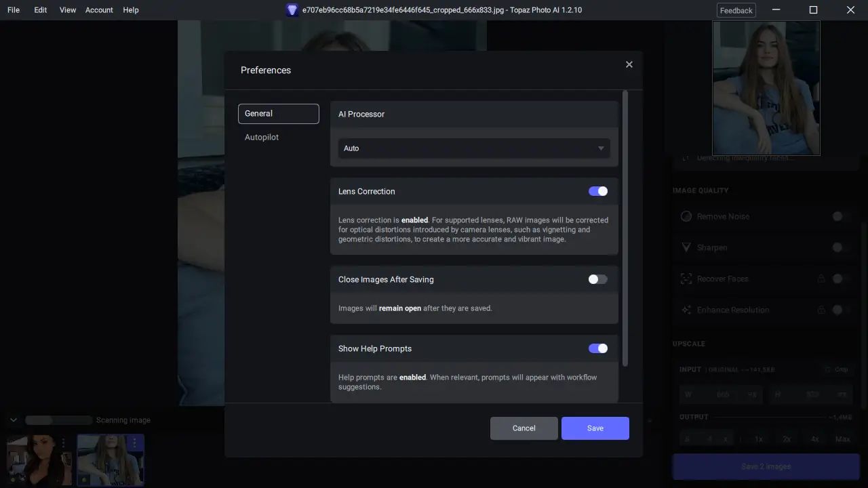Viewport: 868px width, 488px height.
Task: Disable the Show Help Prompts switch
Action: 598,348
